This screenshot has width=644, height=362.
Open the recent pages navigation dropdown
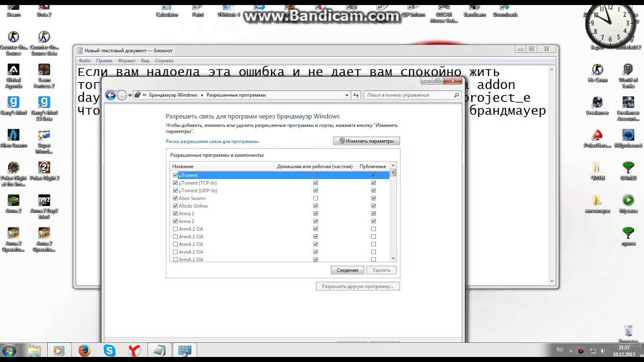[130, 95]
